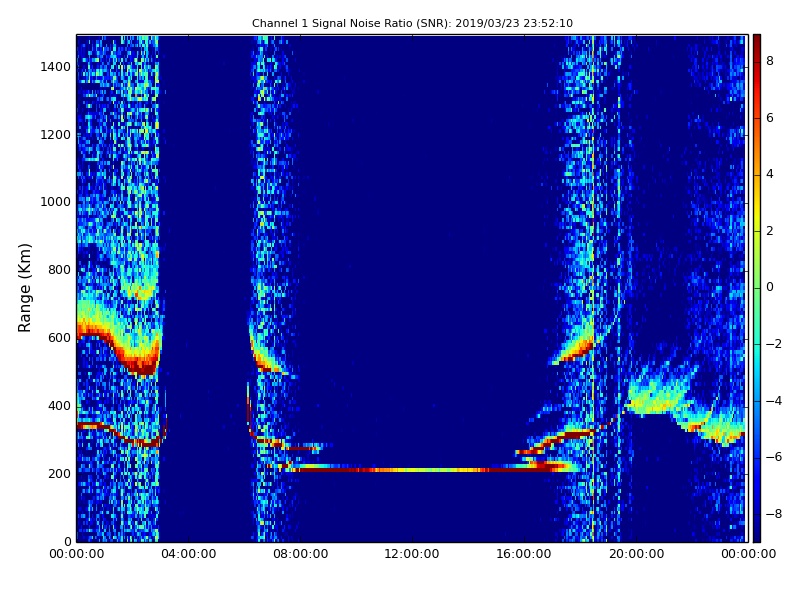The image size is (800, 600).
Task: Click the colorbar label −6
Action: (x=773, y=457)
